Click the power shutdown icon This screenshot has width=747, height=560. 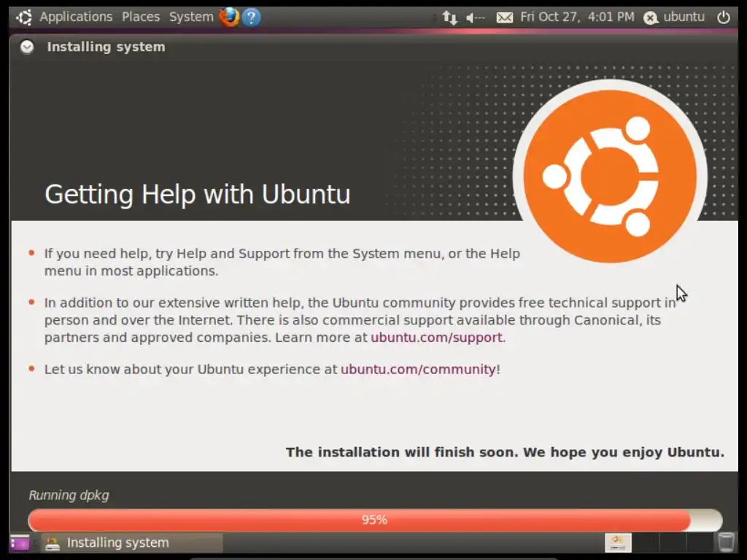[x=723, y=17]
